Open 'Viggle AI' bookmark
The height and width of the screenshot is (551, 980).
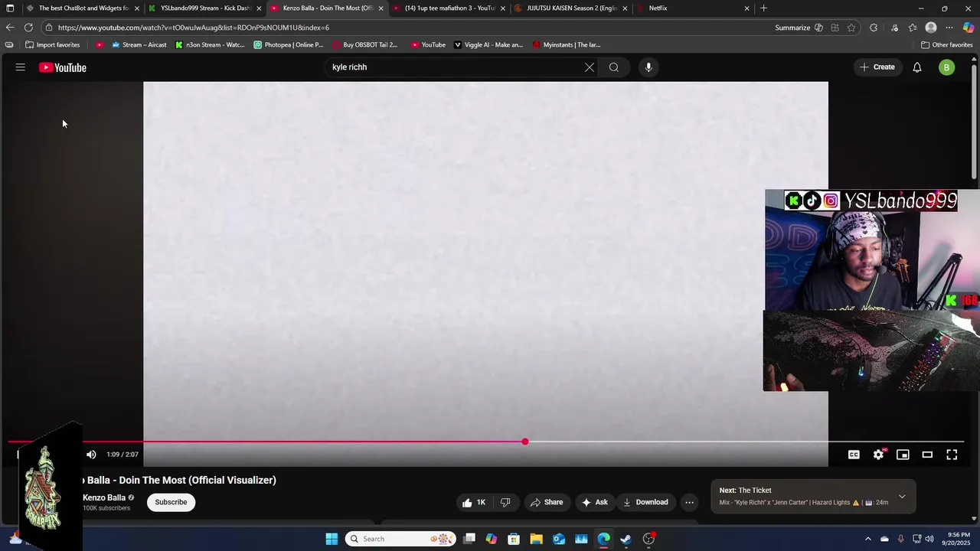click(x=488, y=44)
